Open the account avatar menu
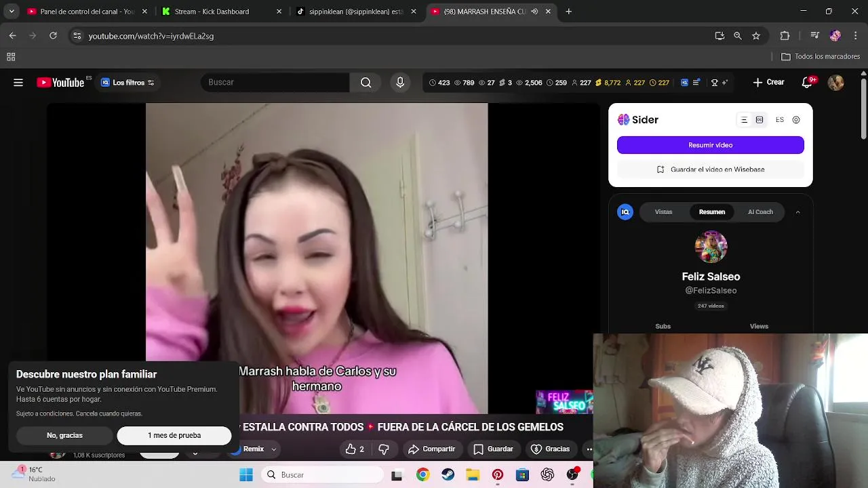Image resolution: width=868 pixels, height=488 pixels. pyautogui.click(x=835, y=83)
